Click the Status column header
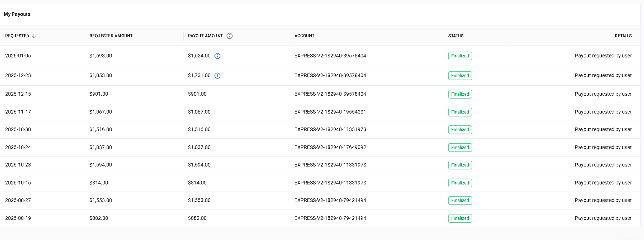The width and height of the screenshot is (644, 240). coord(456,36)
